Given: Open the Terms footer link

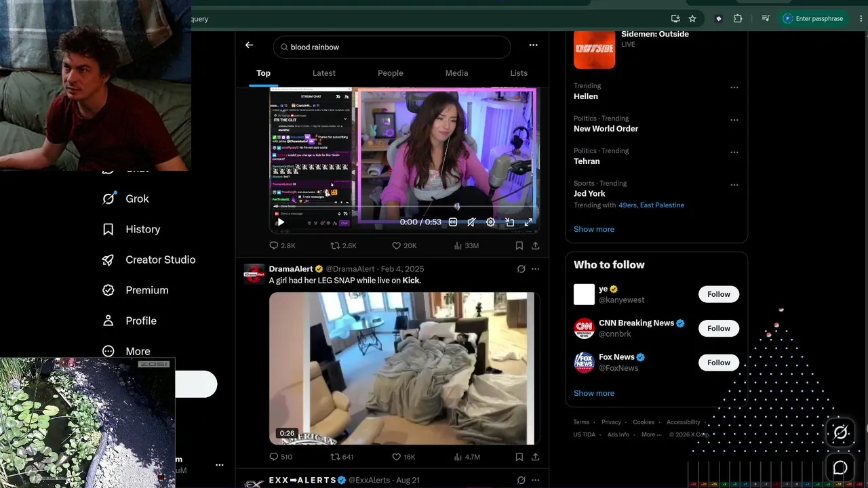Looking at the screenshot, I should pos(581,422).
